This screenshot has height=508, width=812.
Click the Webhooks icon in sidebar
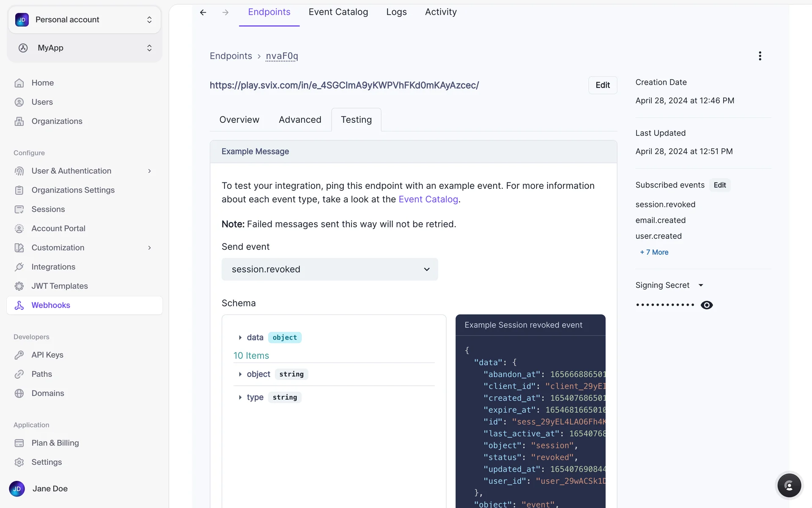(19, 305)
